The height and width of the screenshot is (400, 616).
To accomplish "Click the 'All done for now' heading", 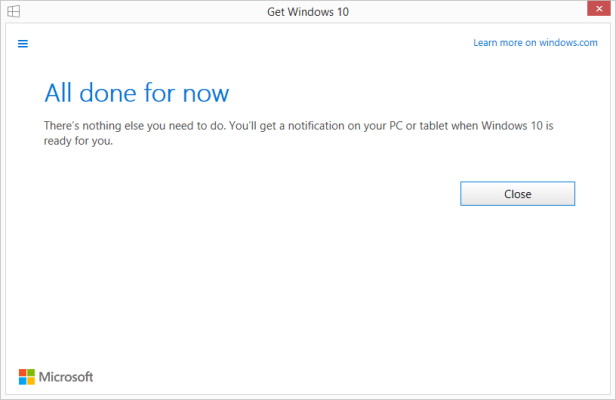I will [137, 93].
